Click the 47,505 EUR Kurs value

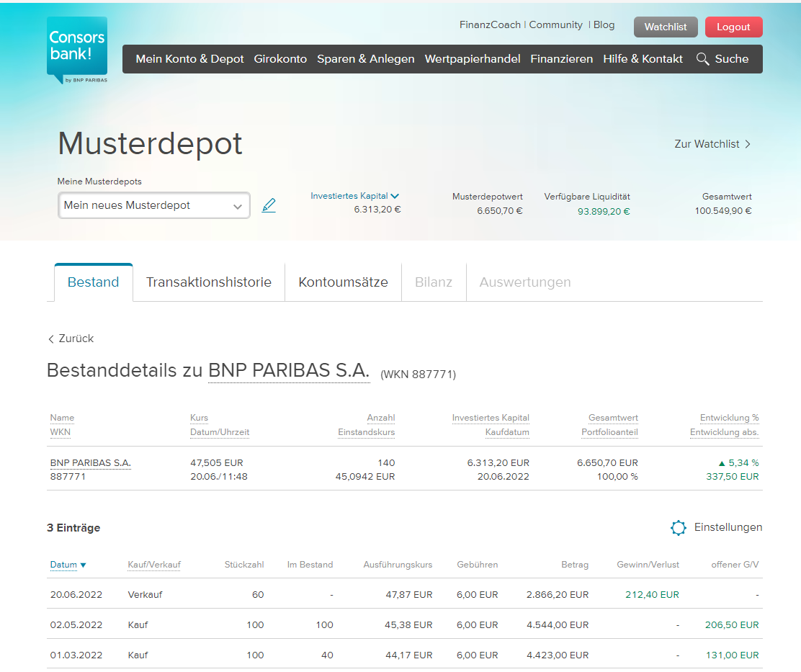pos(217,463)
